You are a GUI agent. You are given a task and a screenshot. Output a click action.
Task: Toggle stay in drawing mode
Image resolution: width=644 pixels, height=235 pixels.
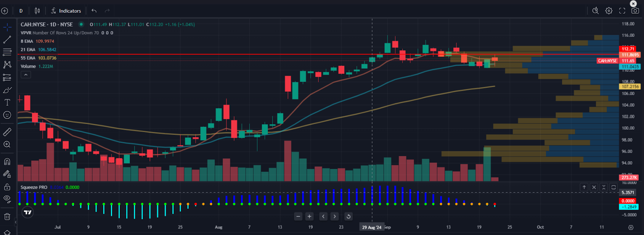[x=7, y=174]
